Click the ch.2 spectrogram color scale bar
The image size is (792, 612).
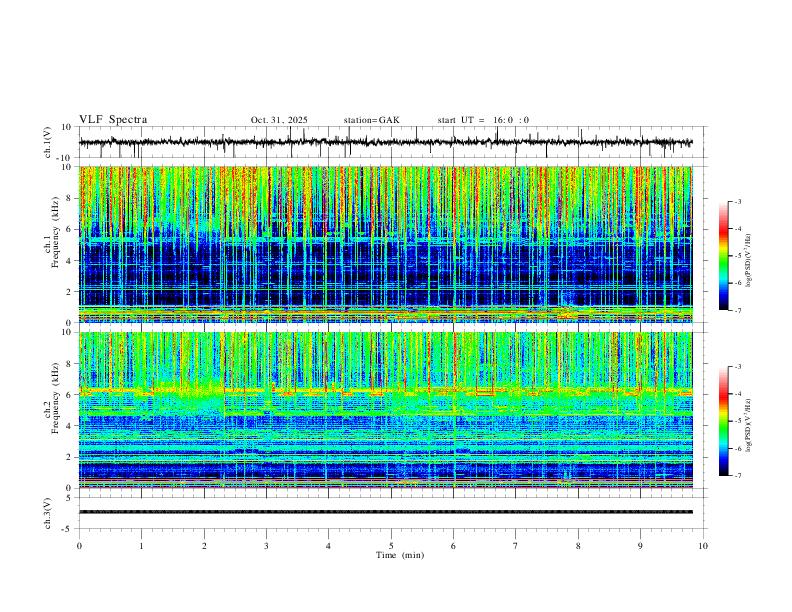pos(723,421)
